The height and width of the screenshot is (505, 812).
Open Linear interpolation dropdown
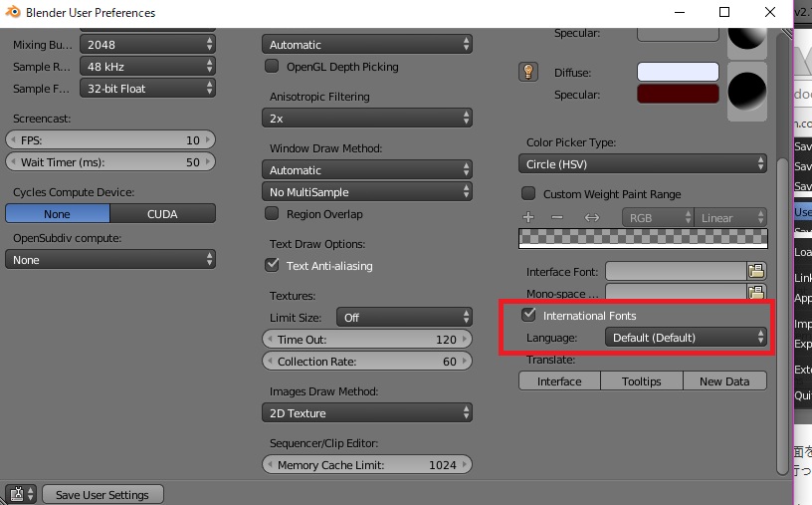(x=730, y=218)
